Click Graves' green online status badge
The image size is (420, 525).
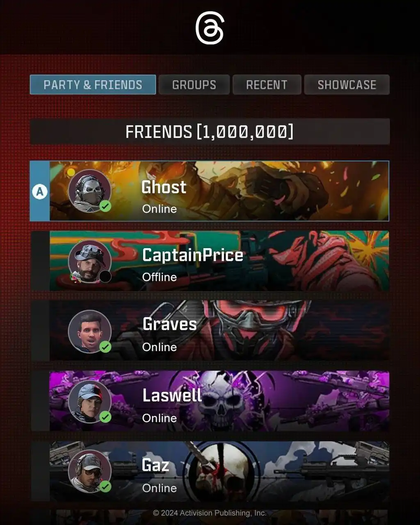pyautogui.click(x=105, y=347)
